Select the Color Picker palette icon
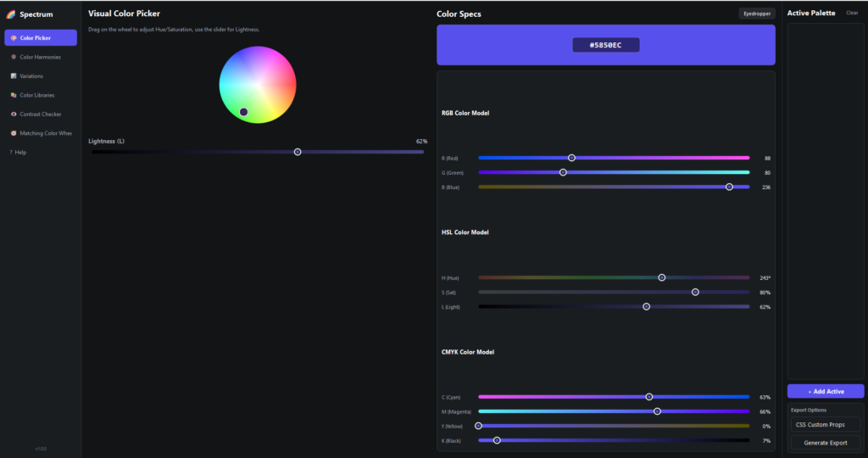 14,37
